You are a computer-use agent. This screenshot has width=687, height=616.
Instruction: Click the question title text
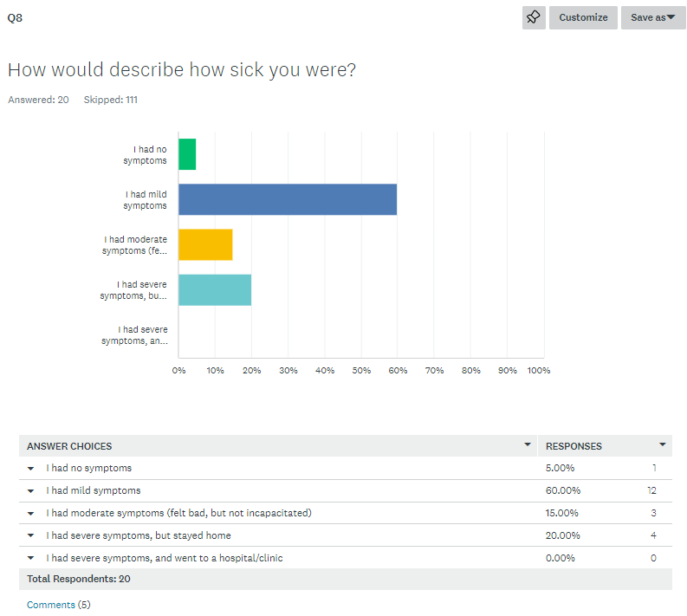coord(181,70)
